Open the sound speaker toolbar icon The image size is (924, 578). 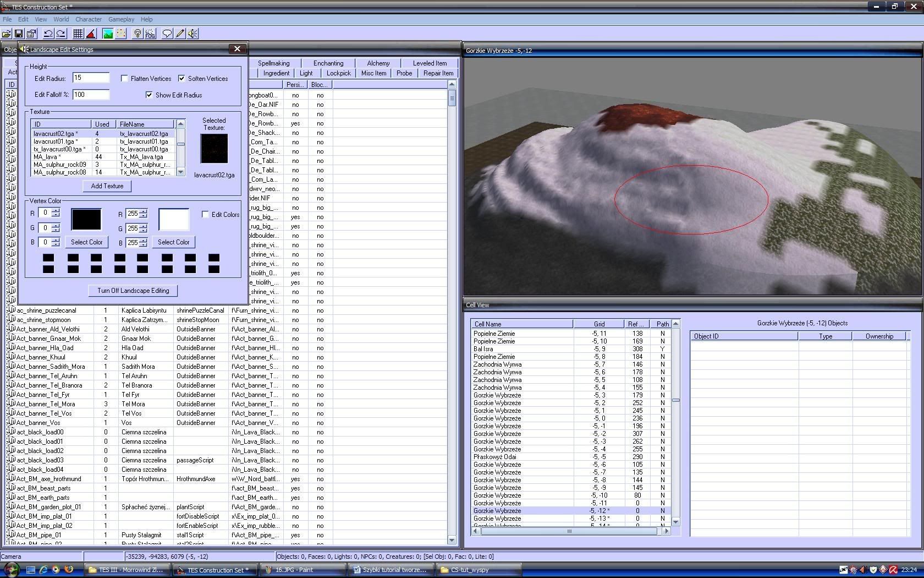pyautogui.click(x=193, y=34)
